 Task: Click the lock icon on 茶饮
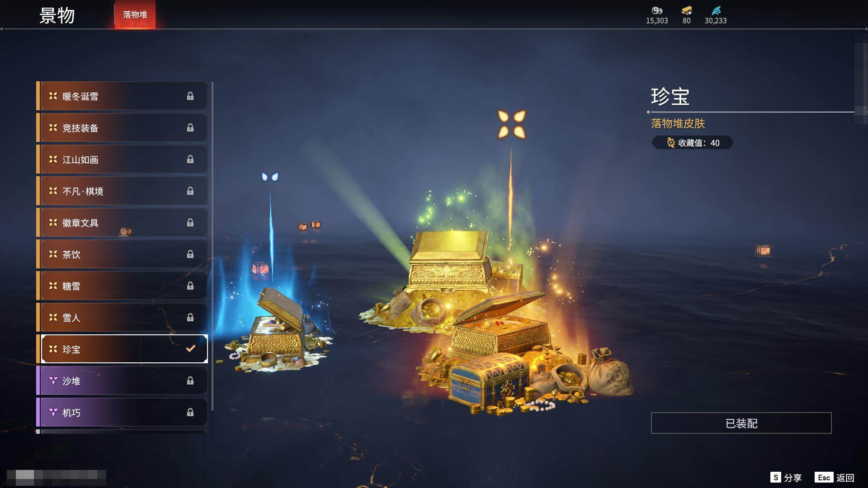tap(190, 254)
